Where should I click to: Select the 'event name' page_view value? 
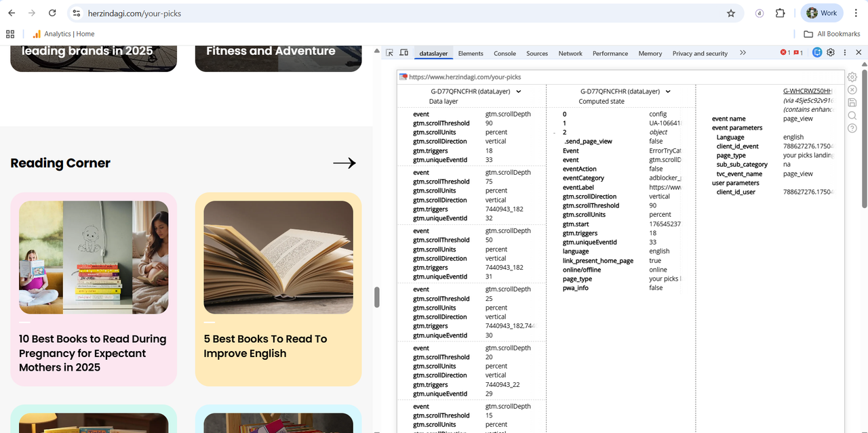[x=798, y=119]
